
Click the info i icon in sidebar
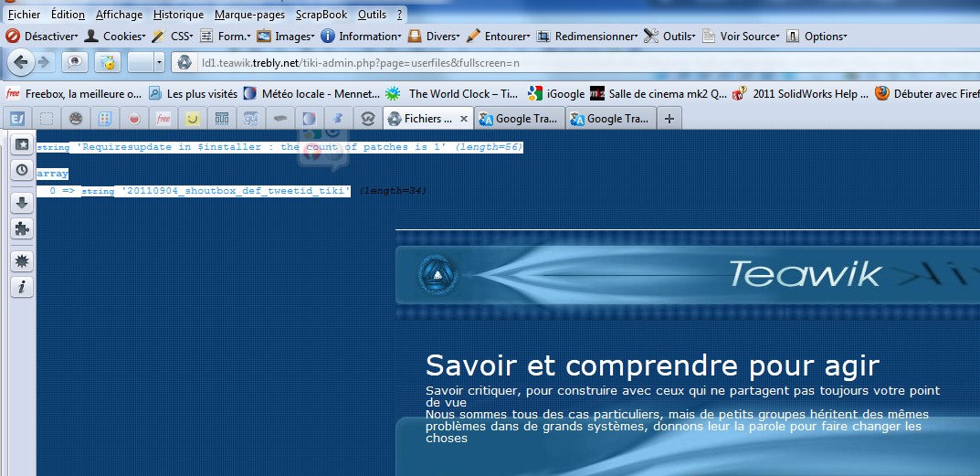[x=22, y=287]
